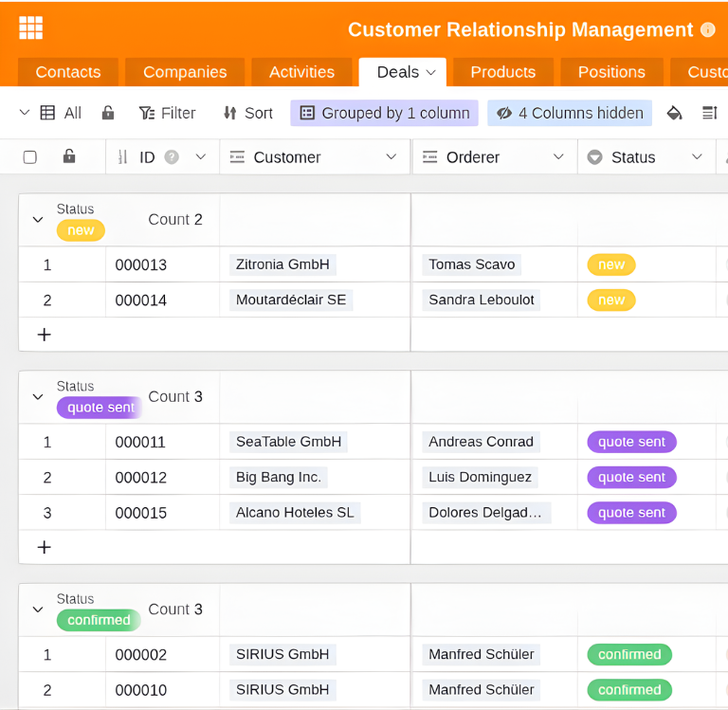Open the Customer column dropdown arrow
The image size is (728, 710).
point(391,157)
